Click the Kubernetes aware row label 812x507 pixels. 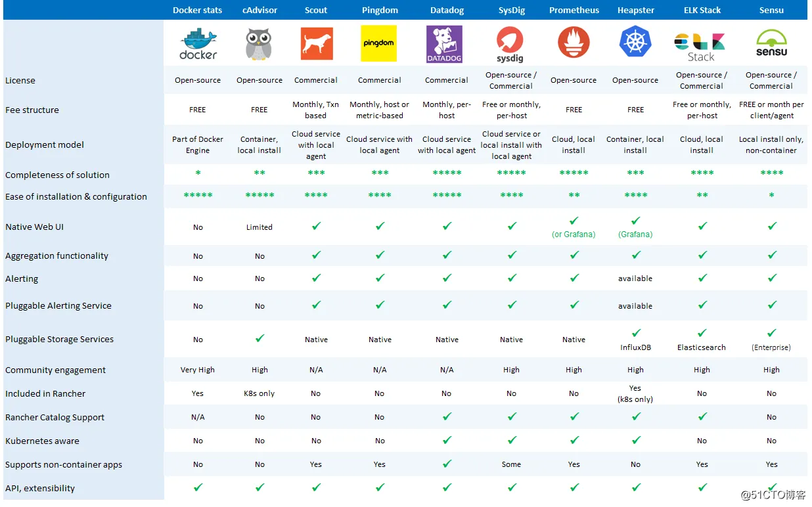42,441
